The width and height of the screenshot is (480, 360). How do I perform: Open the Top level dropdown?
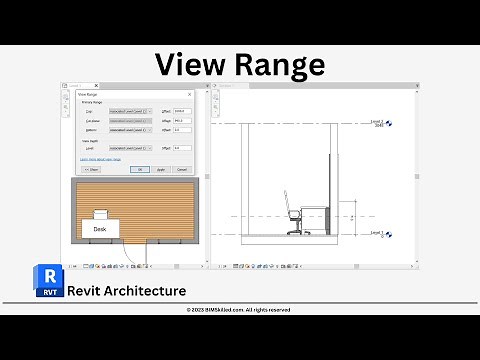130,111
